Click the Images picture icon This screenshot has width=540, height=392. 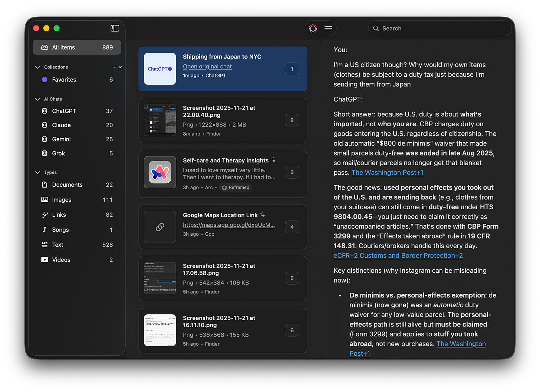(45, 200)
